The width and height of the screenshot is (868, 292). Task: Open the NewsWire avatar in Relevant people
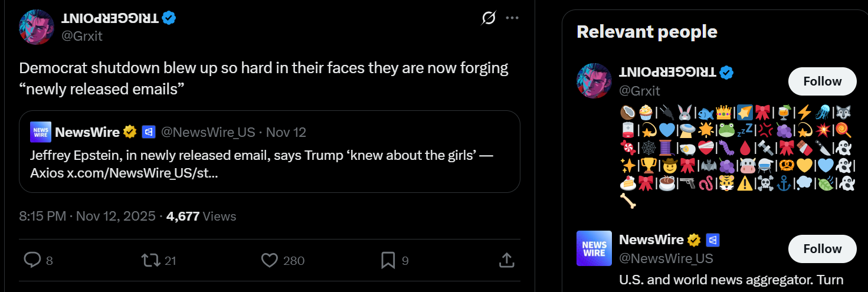[x=594, y=248]
